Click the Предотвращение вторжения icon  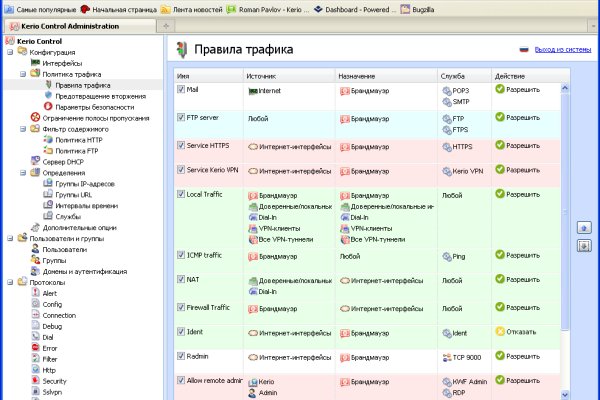47,96
